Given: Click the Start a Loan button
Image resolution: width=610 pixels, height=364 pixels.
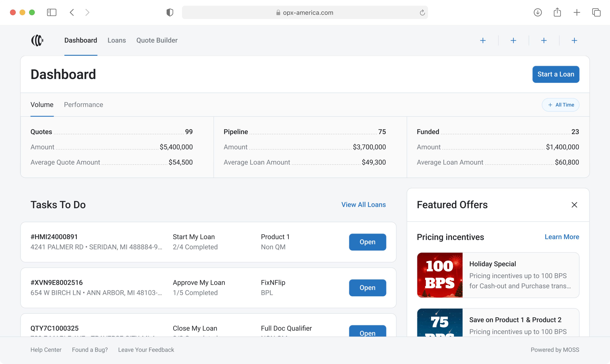Looking at the screenshot, I should click(x=556, y=74).
